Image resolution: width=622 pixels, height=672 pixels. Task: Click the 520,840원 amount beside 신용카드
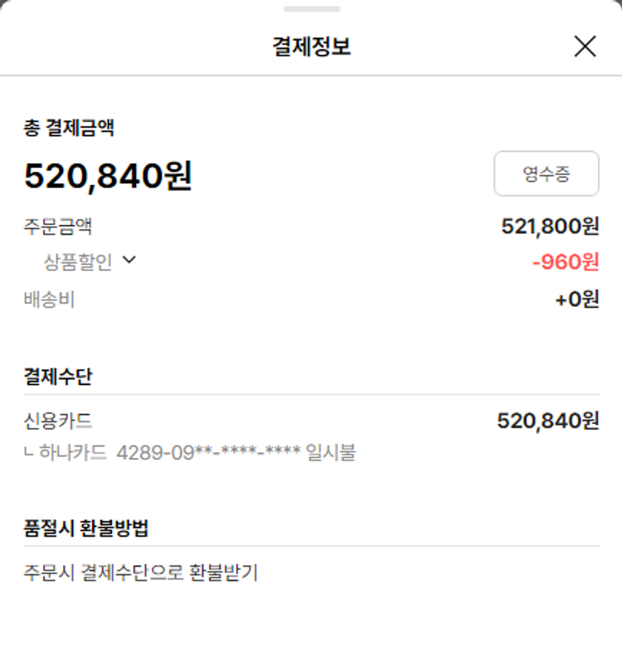[547, 421]
